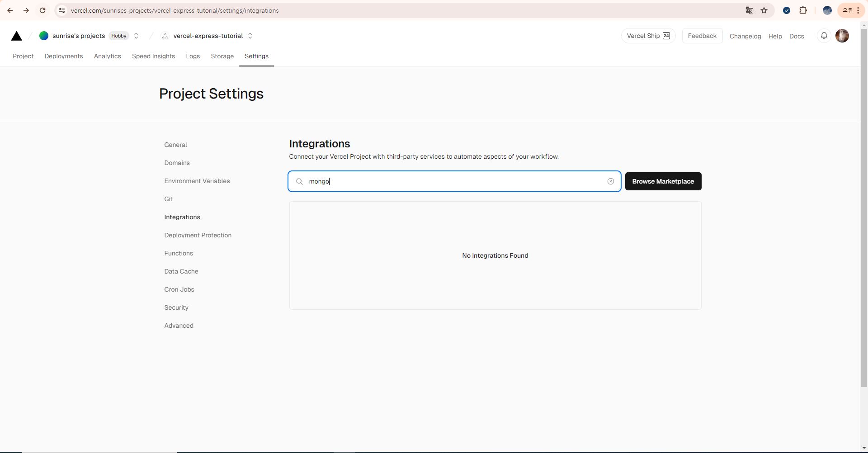Image resolution: width=868 pixels, height=453 pixels.
Task: Expand the project switcher for vercel-express-tutorial
Action: 250,36
